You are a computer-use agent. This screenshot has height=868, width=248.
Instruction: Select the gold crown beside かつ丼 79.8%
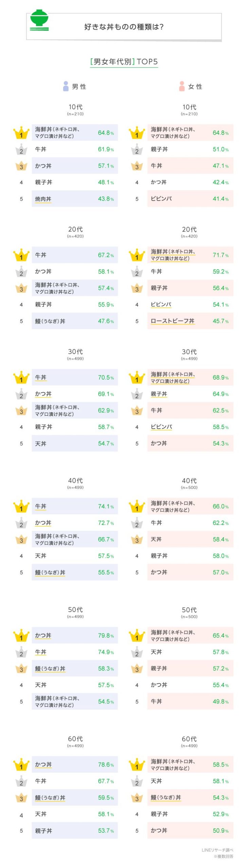click(x=21, y=635)
